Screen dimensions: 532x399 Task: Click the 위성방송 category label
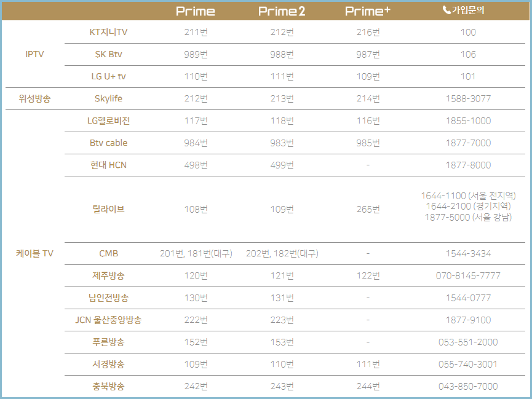[34, 99]
